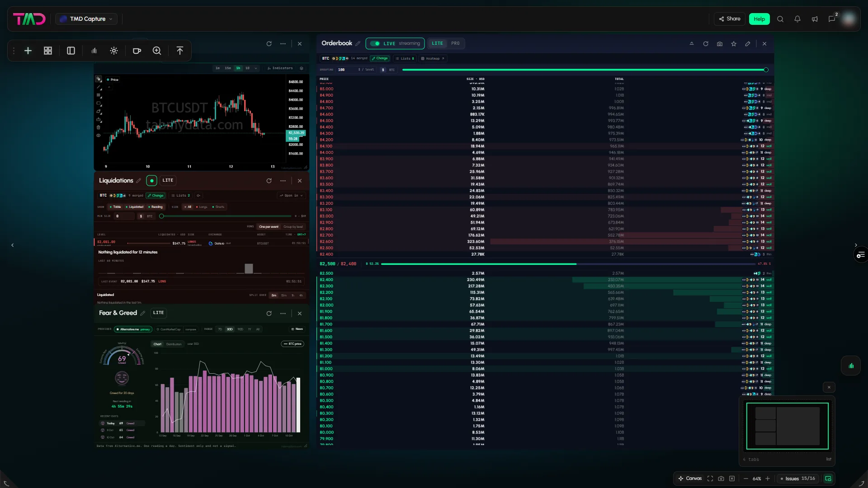Expand the Open in dropdown
The height and width of the screenshot is (488, 868).
click(291, 196)
